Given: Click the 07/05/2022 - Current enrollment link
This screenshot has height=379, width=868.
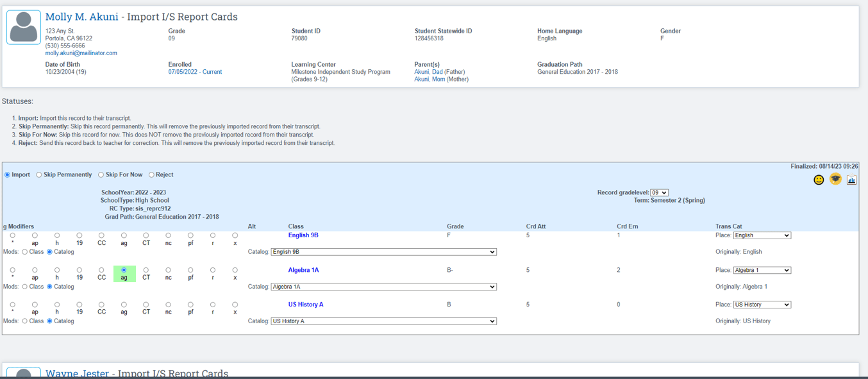Looking at the screenshot, I should coord(195,71).
